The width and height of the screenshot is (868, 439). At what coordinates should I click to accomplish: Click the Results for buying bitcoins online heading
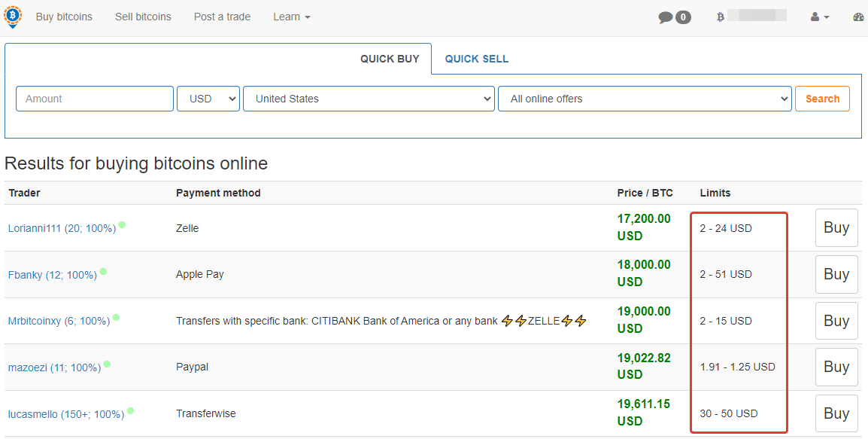[136, 163]
